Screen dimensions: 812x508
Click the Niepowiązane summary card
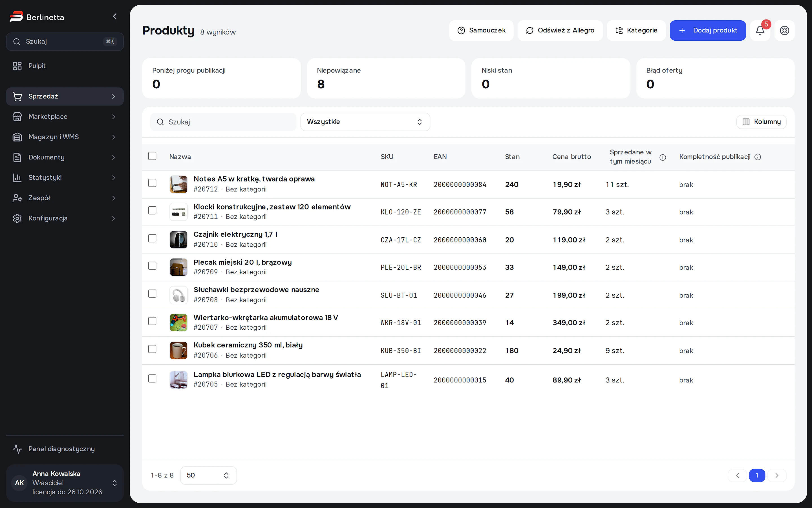[x=386, y=78]
